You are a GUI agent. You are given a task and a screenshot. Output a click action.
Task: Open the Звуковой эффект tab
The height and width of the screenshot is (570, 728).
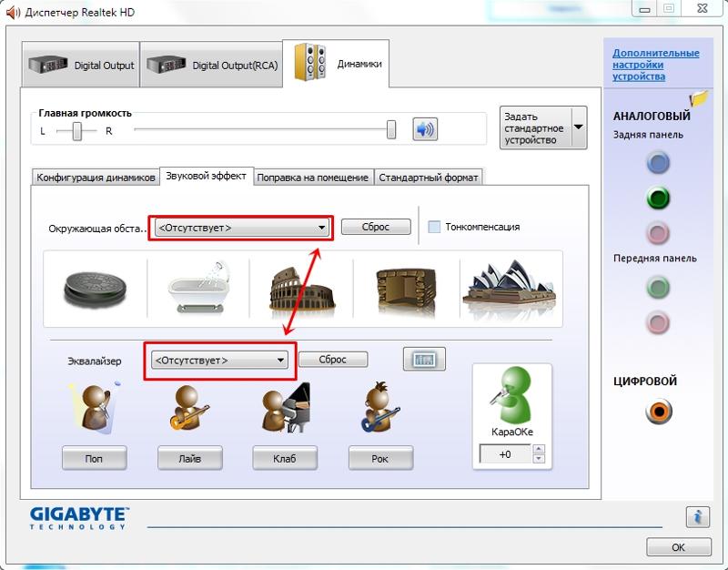[x=207, y=176]
